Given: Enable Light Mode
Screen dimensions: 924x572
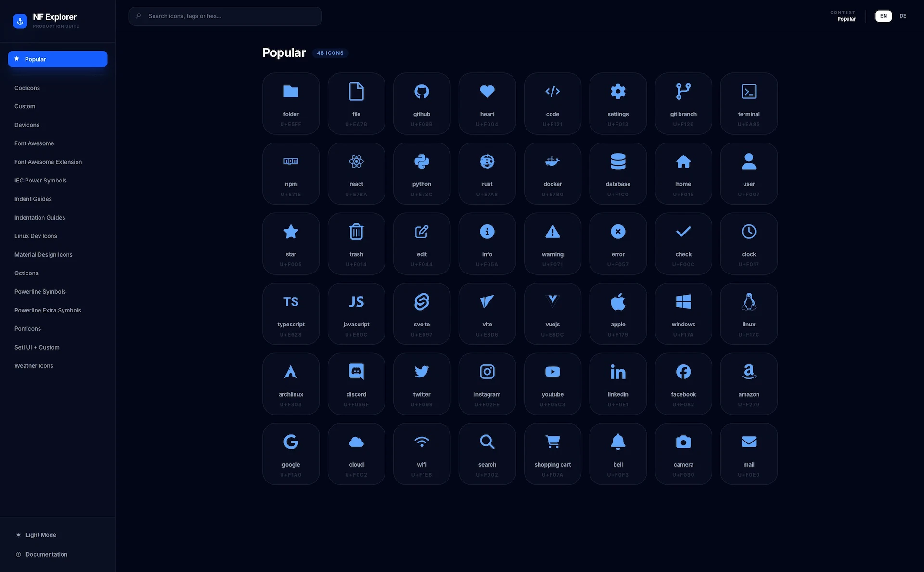Looking at the screenshot, I should point(41,534).
